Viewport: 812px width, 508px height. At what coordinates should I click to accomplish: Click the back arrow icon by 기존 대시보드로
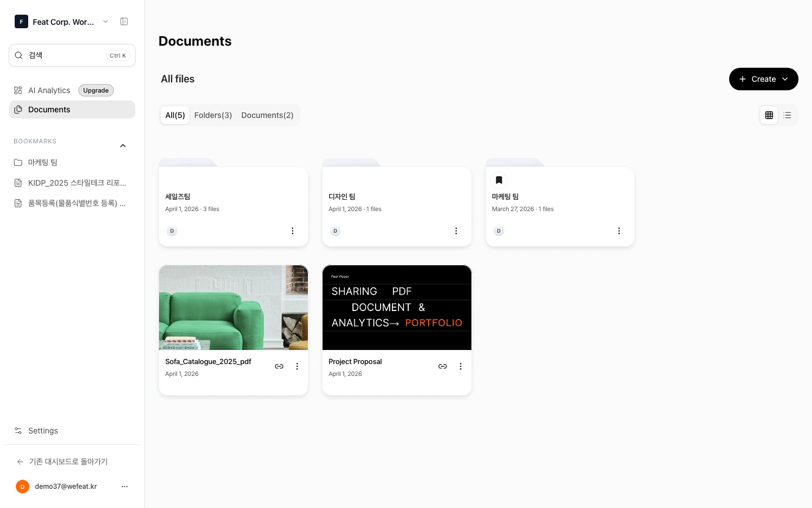pos(20,462)
